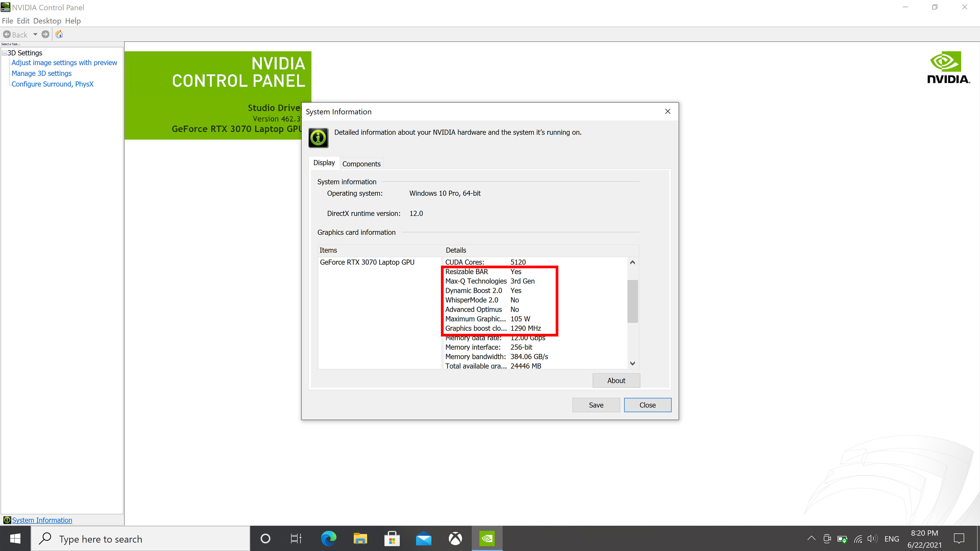Viewport: 980px width, 551px height.
Task: Open the Back history dropdown arrow
Action: coord(35,35)
